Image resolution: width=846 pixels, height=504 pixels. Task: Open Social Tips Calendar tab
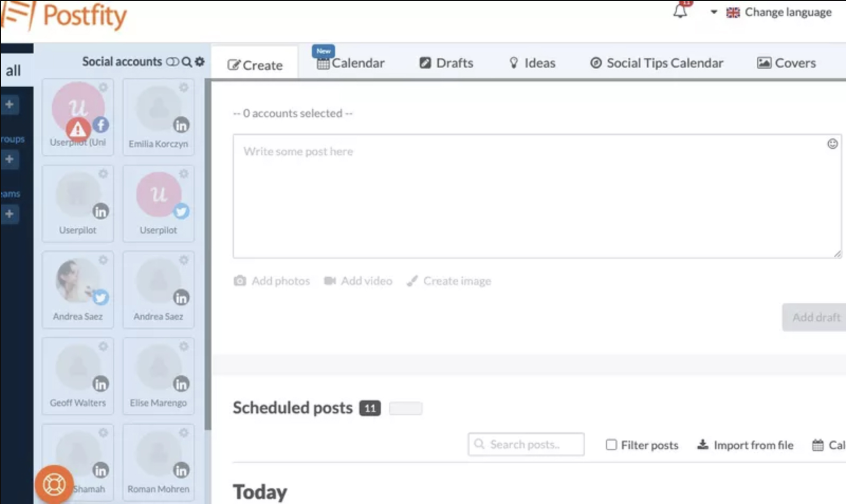tap(657, 63)
